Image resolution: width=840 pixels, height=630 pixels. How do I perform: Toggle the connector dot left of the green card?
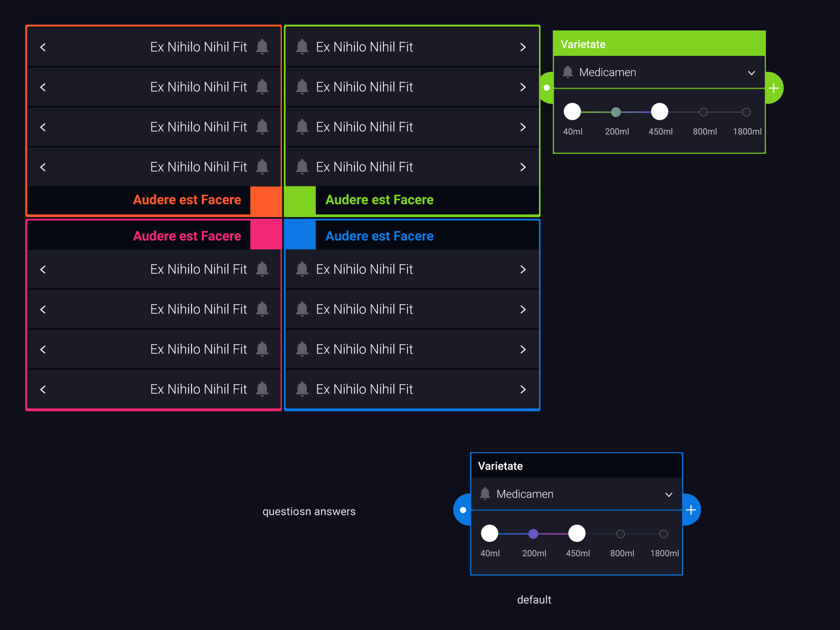pos(546,88)
